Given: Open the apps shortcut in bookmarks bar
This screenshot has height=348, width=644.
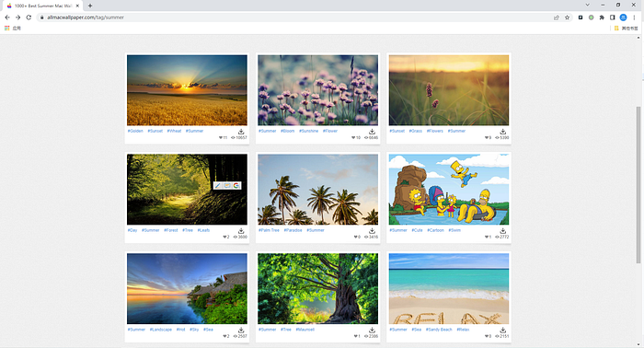Looking at the screenshot, I should point(12,29).
